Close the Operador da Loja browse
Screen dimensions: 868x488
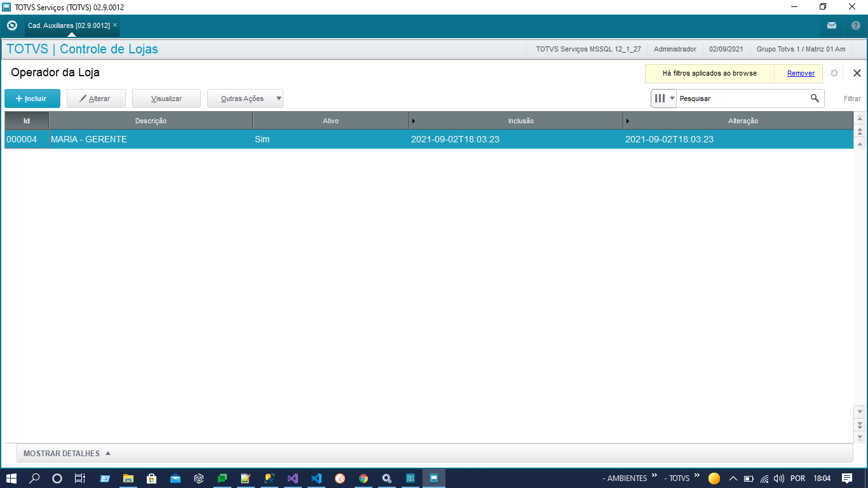(x=857, y=73)
